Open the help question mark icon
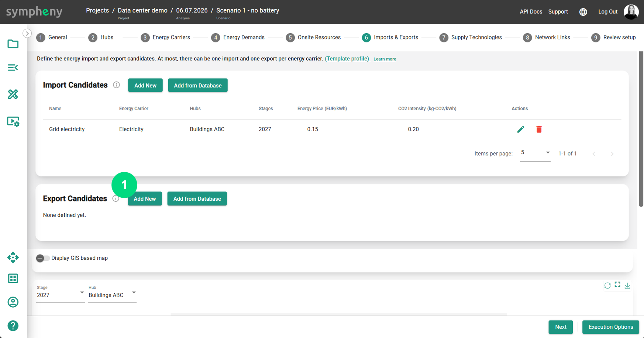 pos(13,326)
